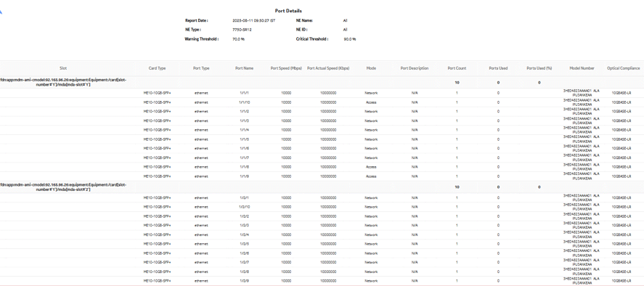The height and width of the screenshot is (286, 644).
Task: Click the Access mode in row 1/1/9
Action: [x=371, y=176]
